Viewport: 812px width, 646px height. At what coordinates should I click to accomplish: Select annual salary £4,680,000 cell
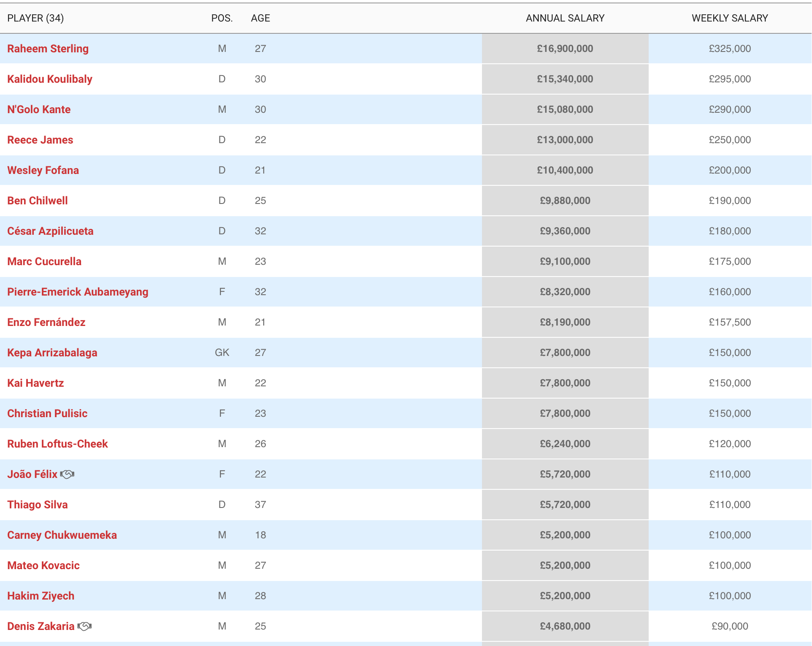coord(565,626)
